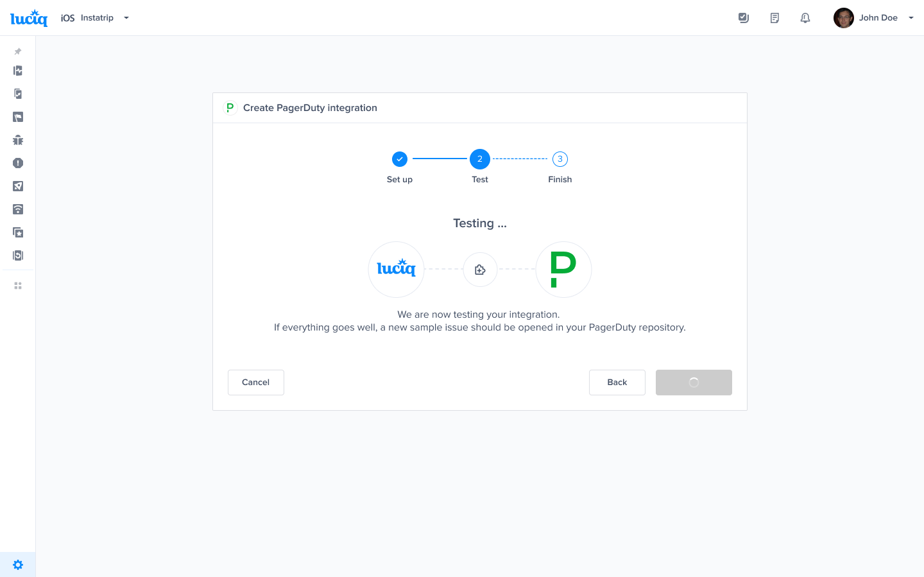Click the 'Testing ...' heading

pyautogui.click(x=480, y=223)
